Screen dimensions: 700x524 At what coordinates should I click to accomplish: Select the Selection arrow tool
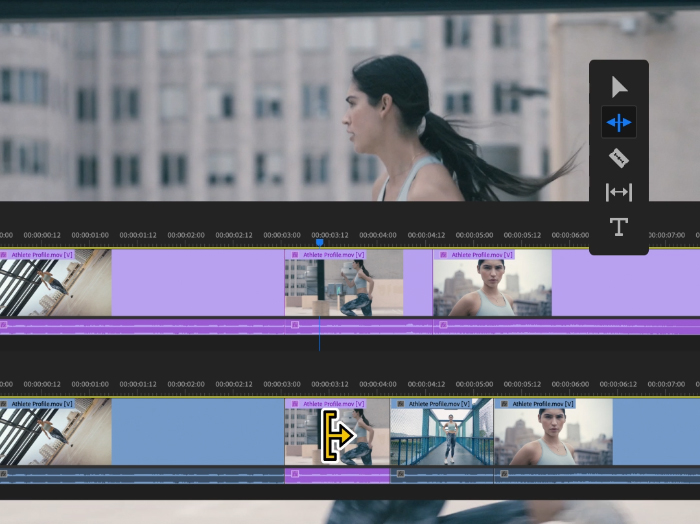tap(619, 87)
